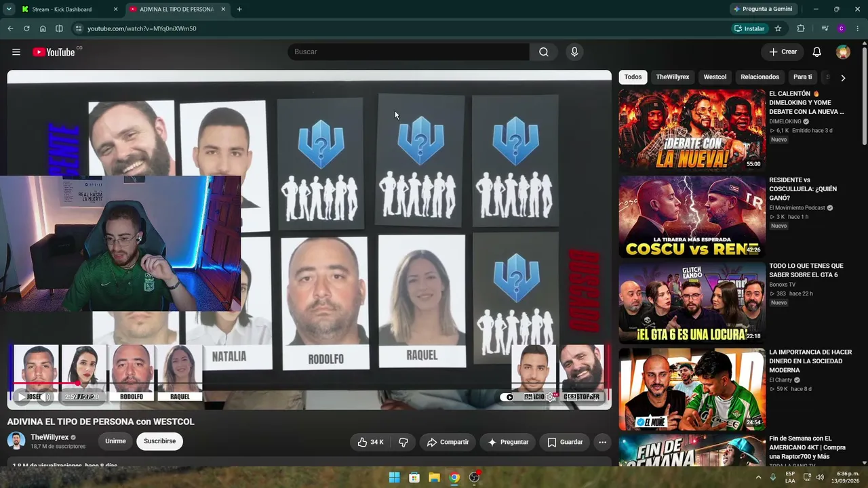Toggle subtitles in the video player
The height and width of the screenshot is (488, 868).
pos(528,397)
